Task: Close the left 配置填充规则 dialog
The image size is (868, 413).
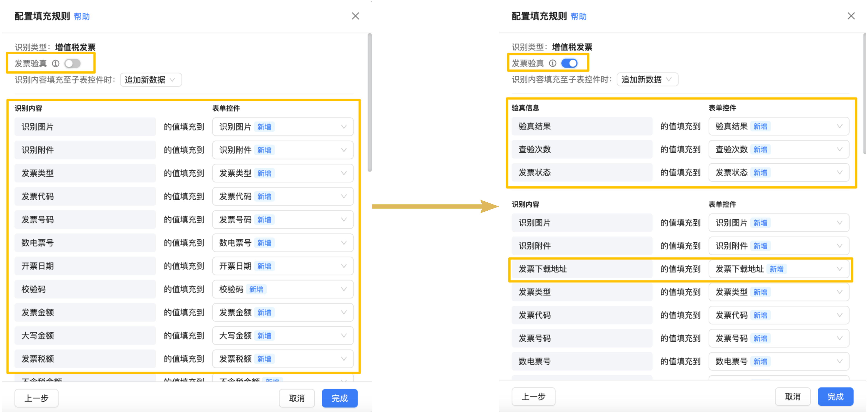Action: pos(355,16)
